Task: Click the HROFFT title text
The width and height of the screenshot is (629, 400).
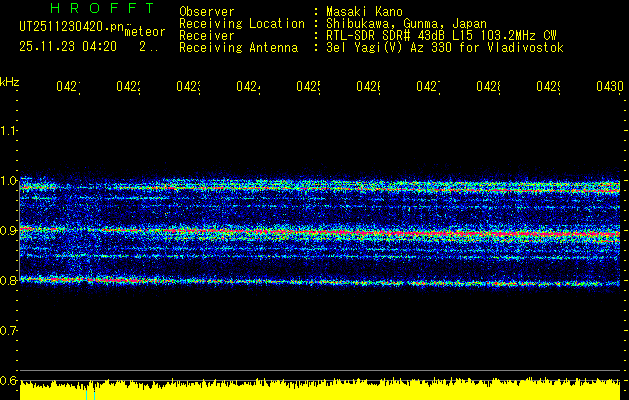Action: [x=102, y=8]
